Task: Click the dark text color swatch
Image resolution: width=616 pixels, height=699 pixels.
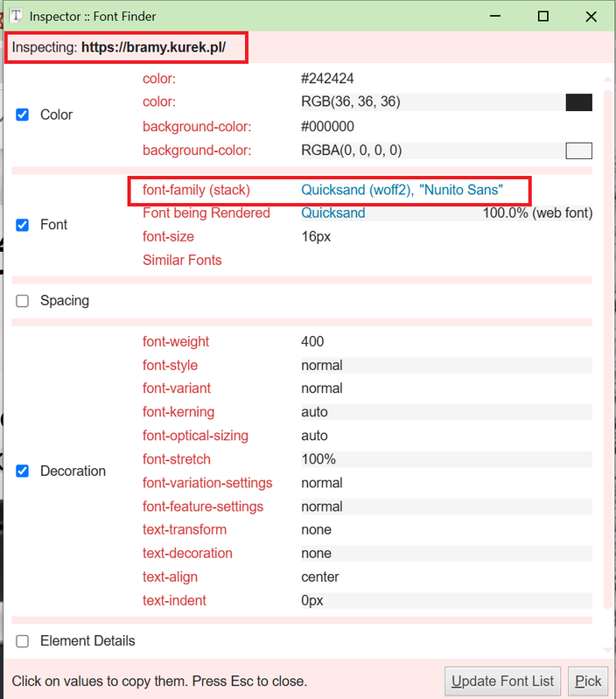Action: click(x=578, y=102)
